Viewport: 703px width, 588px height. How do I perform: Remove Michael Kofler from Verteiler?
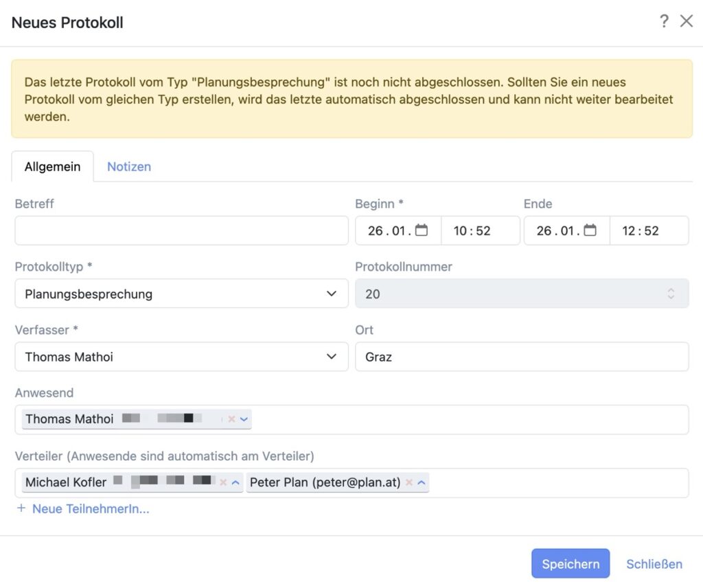point(223,482)
